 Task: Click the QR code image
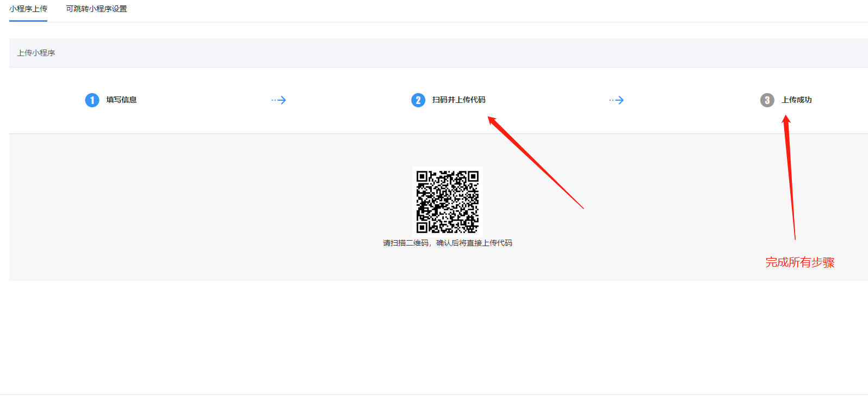point(447,201)
